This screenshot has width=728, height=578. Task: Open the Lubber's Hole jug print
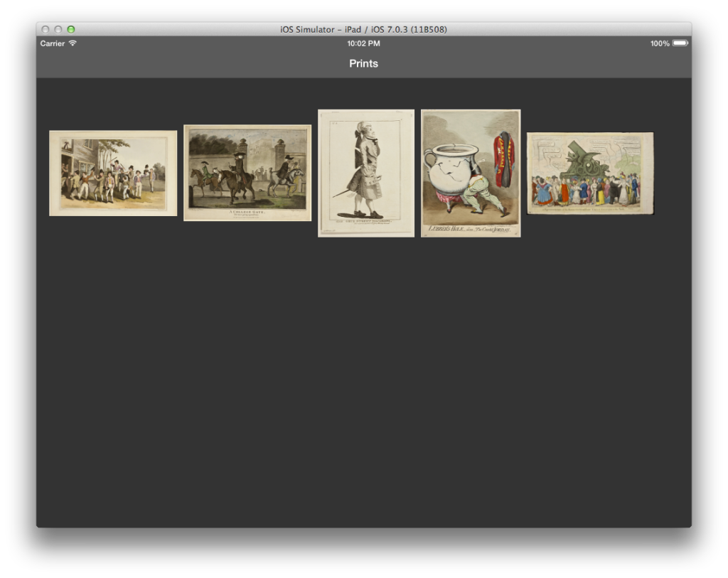(x=471, y=173)
